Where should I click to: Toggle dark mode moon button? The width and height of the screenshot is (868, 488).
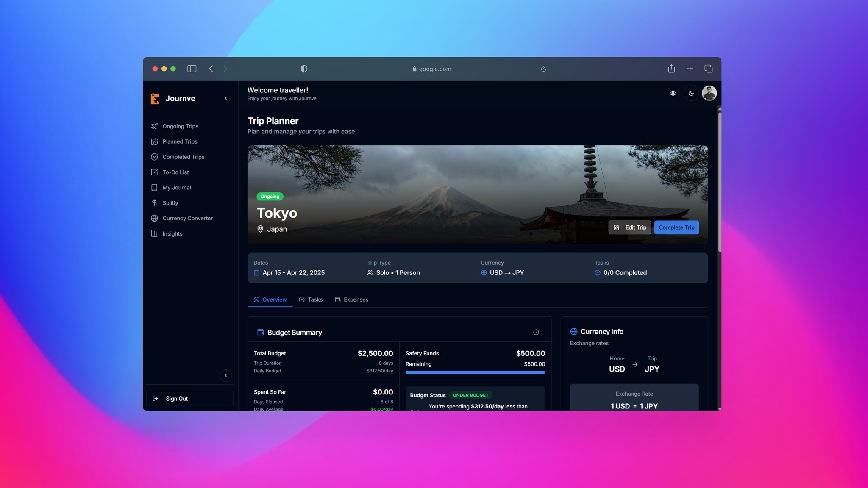(691, 93)
